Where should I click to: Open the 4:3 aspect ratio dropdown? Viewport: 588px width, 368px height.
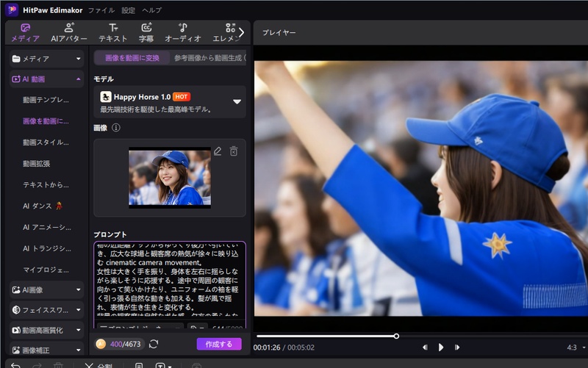pos(576,347)
